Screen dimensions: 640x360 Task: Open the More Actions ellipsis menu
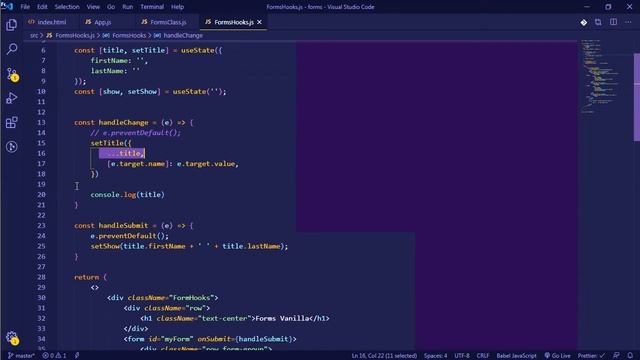tap(628, 22)
